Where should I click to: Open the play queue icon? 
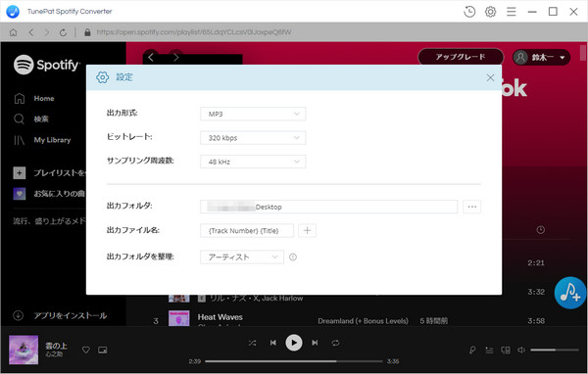pyautogui.click(x=489, y=351)
